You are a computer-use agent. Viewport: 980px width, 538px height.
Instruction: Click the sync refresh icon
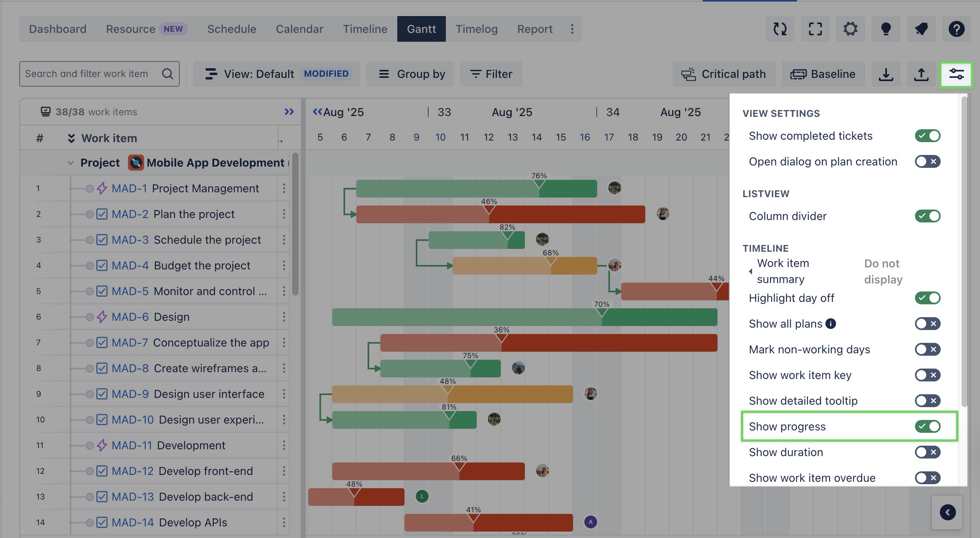click(780, 29)
